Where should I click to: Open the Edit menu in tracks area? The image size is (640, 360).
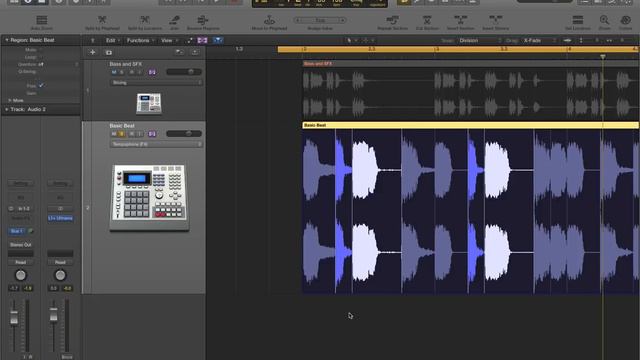click(x=113, y=40)
